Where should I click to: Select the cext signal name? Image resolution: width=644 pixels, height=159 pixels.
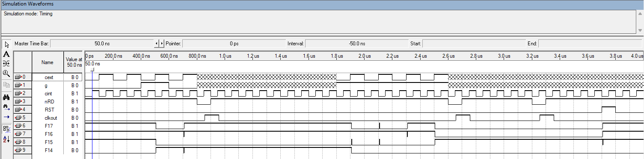(x=48, y=77)
